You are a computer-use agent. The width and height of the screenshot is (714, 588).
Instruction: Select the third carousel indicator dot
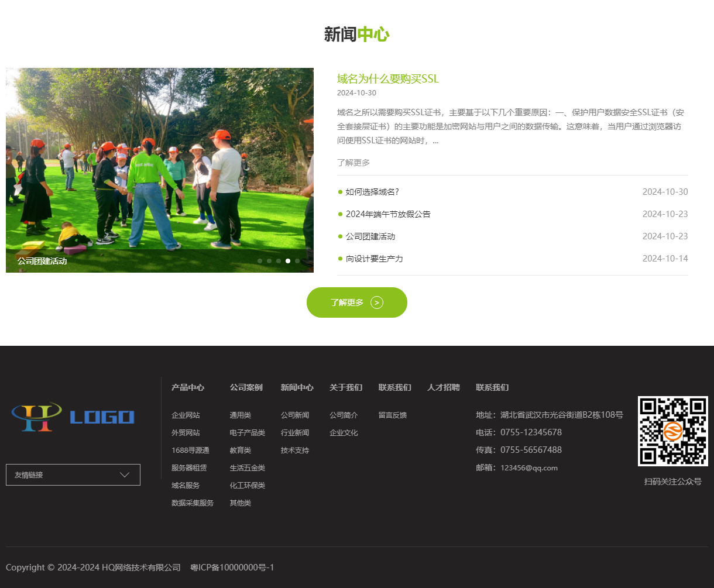(x=279, y=261)
